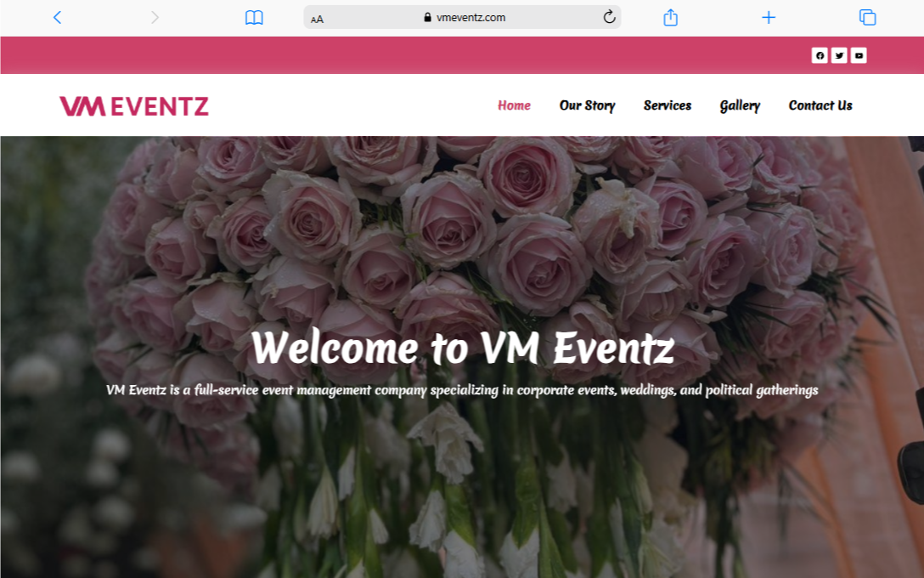
Task: Open the Services menu item
Action: tap(667, 105)
